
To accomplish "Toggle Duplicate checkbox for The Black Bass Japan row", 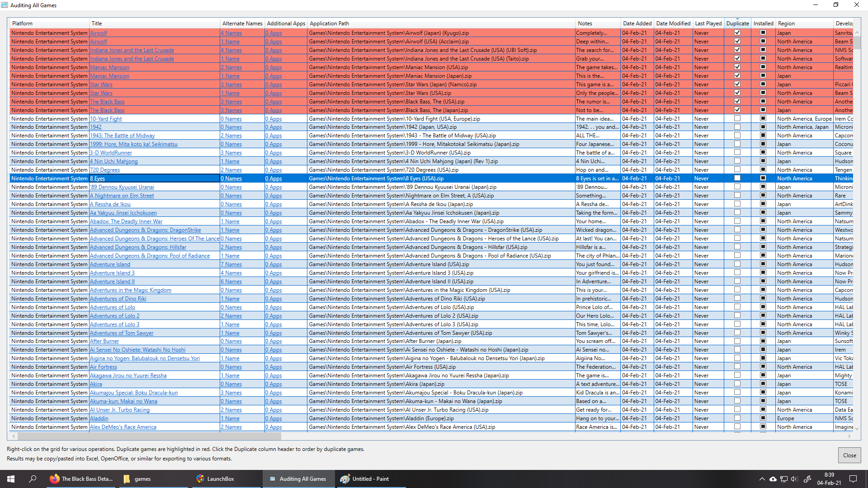I will tap(737, 110).
